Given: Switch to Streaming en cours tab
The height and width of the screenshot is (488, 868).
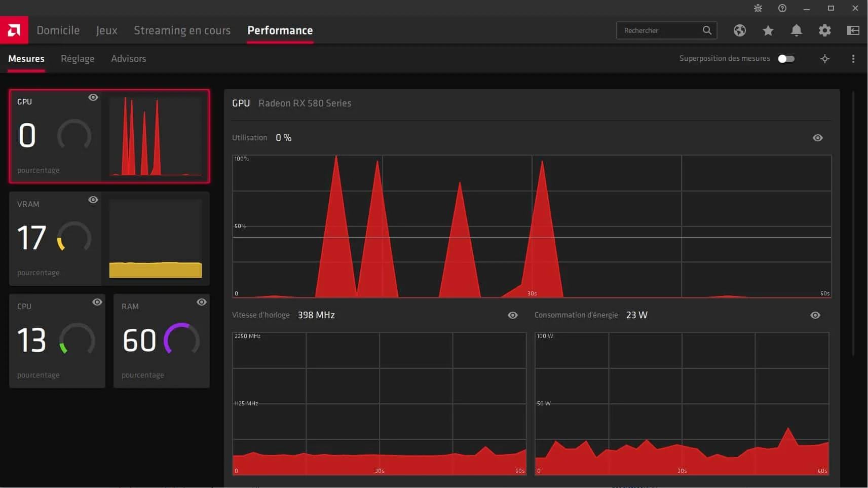Looking at the screenshot, I should click(x=182, y=30).
